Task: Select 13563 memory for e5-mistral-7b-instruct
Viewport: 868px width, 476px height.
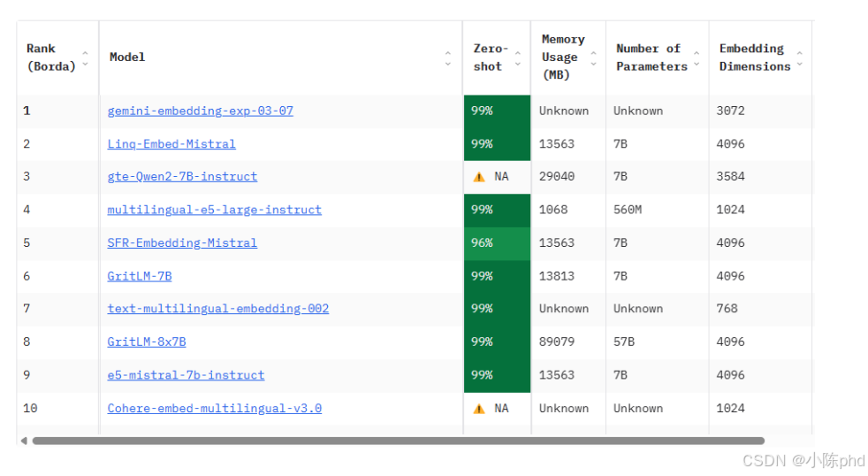Action: tap(556, 374)
